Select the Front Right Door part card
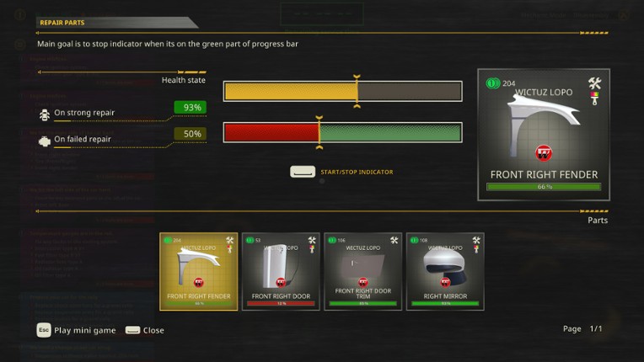This screenshot has width=644, height=362. [x=281, y=271]
